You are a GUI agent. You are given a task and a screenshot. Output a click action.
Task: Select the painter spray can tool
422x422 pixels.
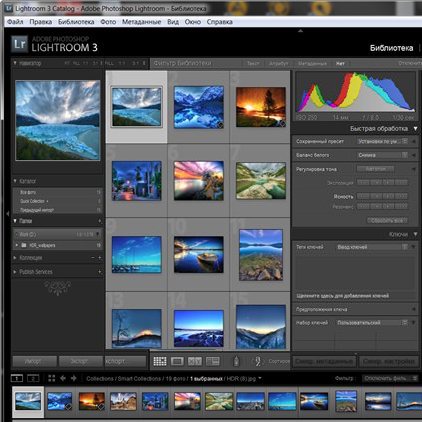236,361
